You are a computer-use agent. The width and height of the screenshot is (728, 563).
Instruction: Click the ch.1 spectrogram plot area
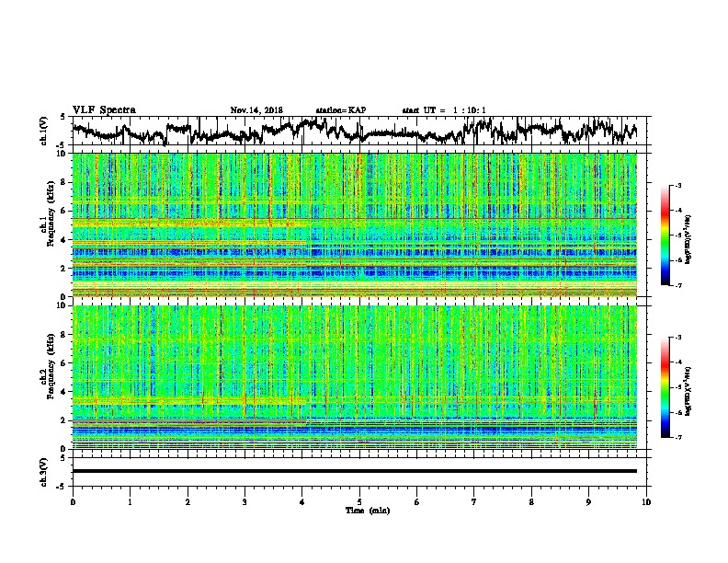(355, 224)
